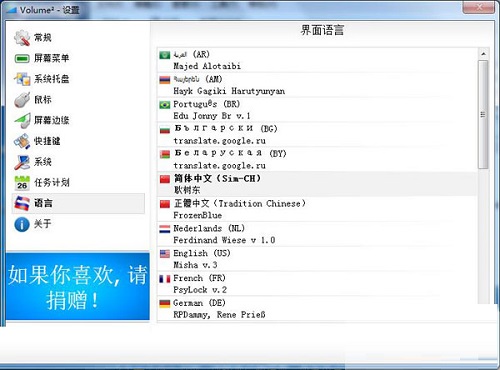The width and height of the screenshot is (500, 370).
Task: Select German (DE) language
Action: (317, 309)
